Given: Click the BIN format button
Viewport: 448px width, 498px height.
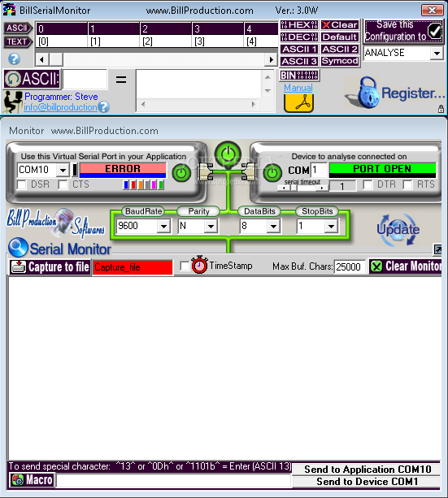Looking at the screenshot, I should 299,76.
